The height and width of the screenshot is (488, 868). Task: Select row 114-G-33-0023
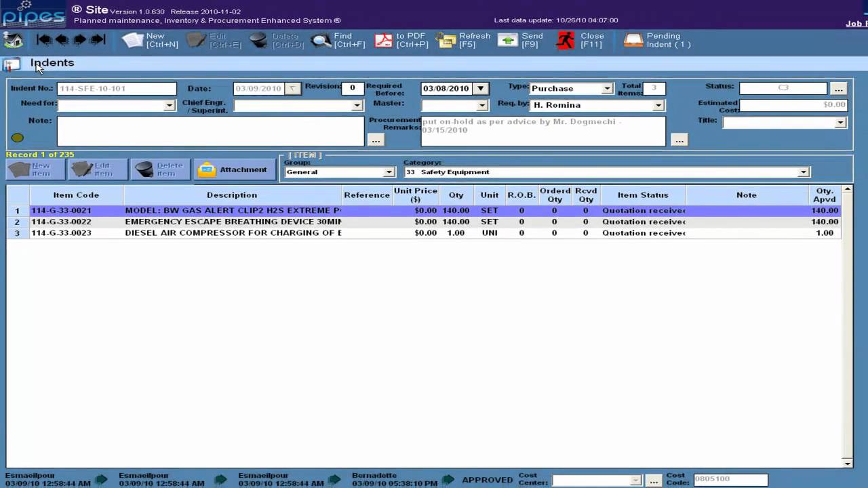click(424, 232)
